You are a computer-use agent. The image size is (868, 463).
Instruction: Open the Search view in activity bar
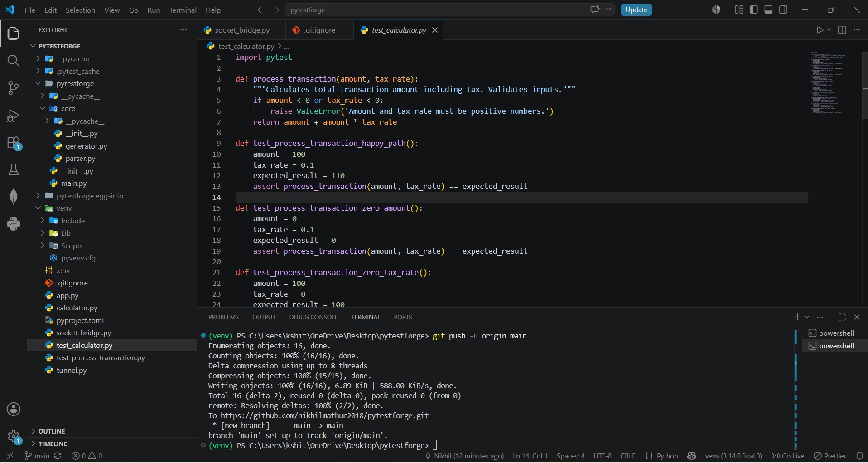(14, 61)
